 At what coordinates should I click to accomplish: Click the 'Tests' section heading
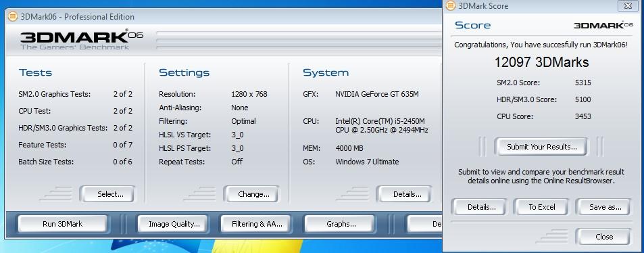(35, 73)
